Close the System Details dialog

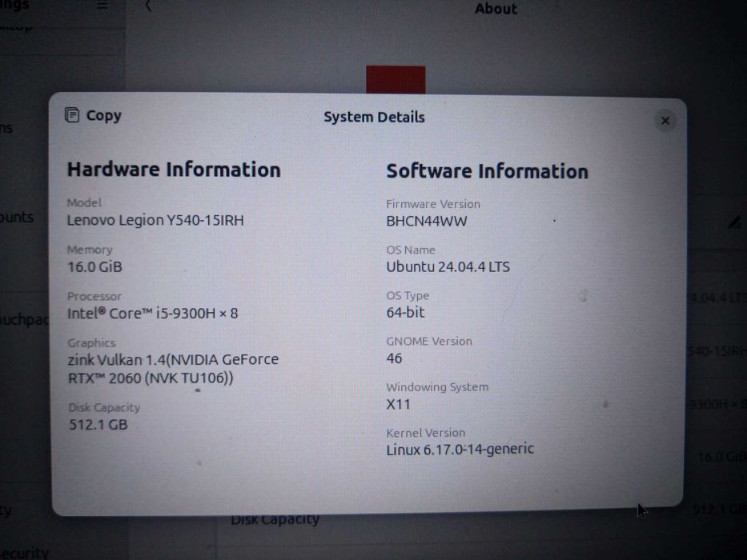coord(665,121)
